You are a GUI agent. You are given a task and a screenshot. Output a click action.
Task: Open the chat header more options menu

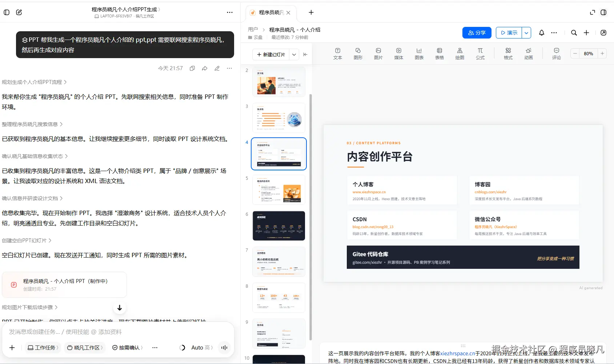tap(230, 12)
